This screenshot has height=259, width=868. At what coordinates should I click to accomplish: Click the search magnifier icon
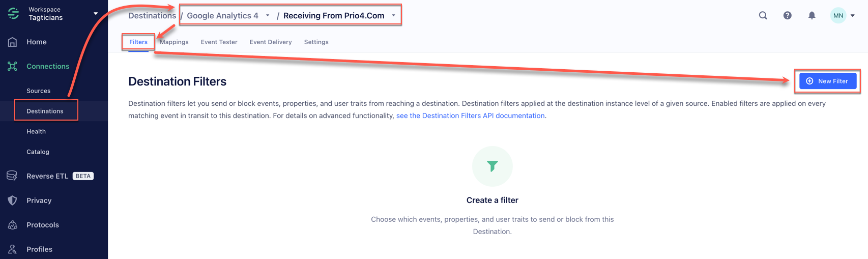[x=763, y=15]
